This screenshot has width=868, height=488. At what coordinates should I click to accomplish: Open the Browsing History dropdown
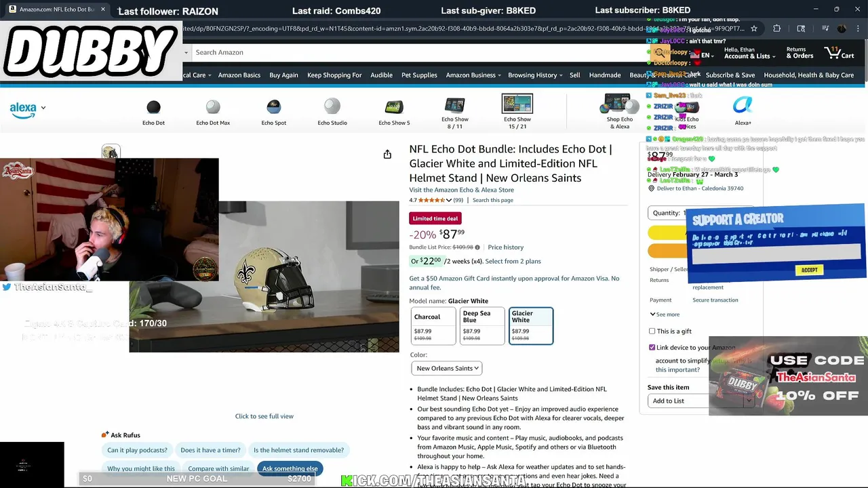coord(536,75)
